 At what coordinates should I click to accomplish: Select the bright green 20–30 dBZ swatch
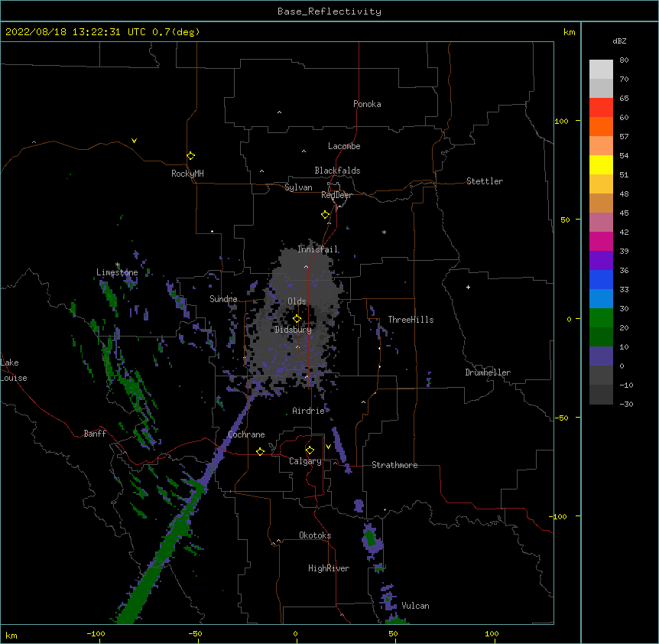(601, 318)
